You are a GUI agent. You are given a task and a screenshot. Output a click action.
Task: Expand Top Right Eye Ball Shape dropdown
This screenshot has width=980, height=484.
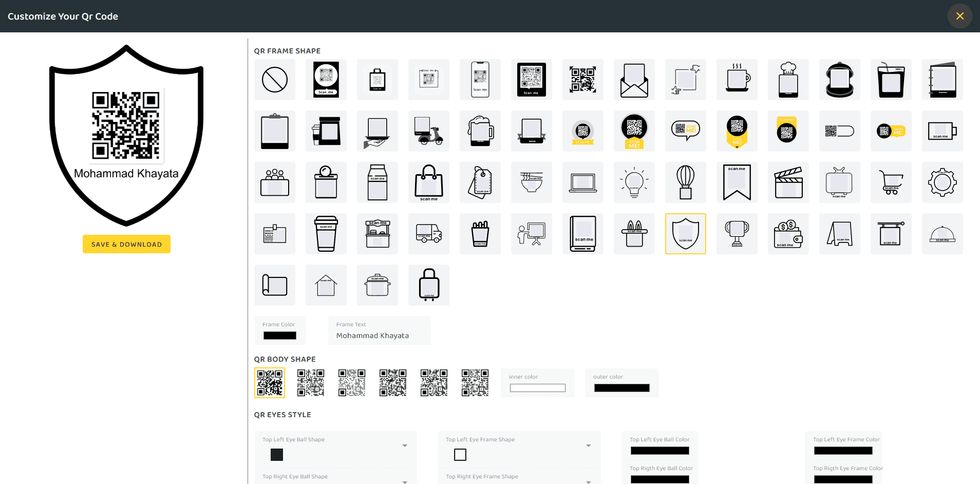pyautogui.click(x=335, y=477)
